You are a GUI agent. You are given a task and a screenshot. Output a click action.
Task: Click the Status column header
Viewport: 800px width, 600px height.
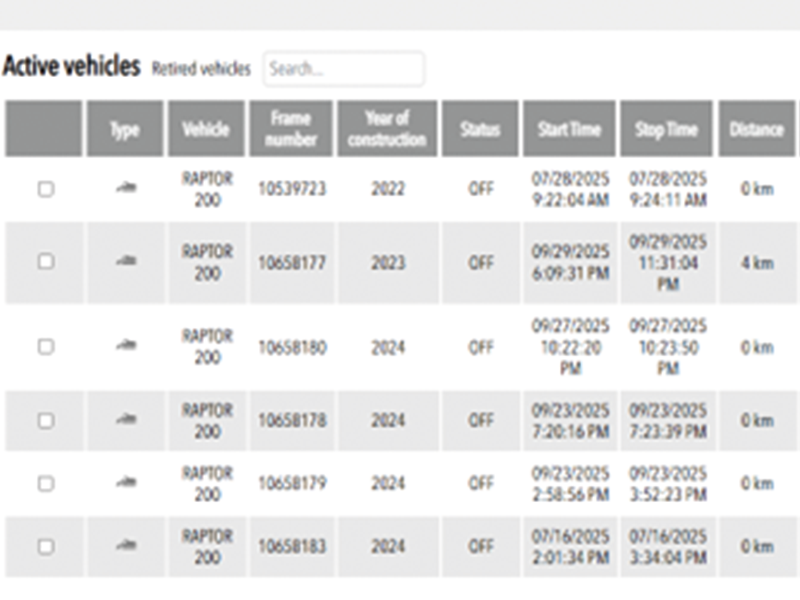tap(480, 129)
